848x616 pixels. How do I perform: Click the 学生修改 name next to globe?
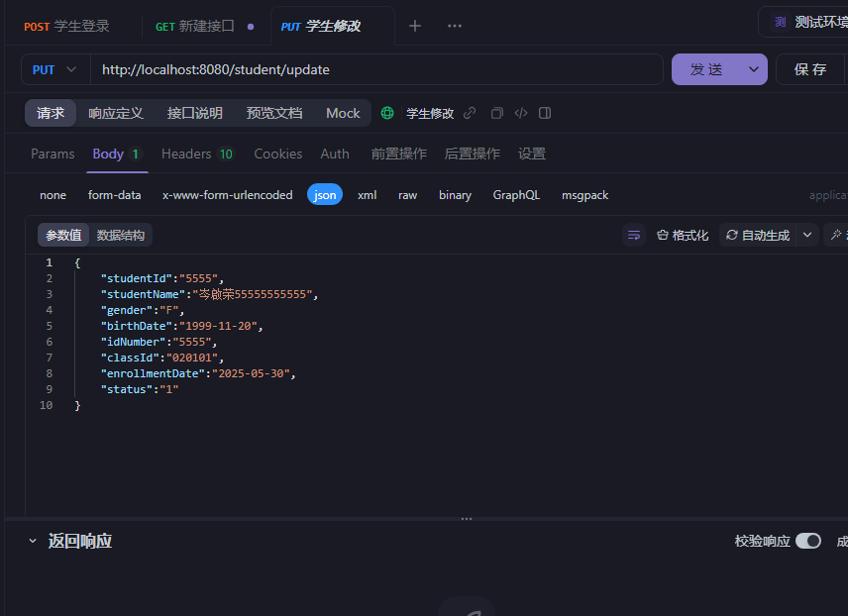click(x=430, y=113)
